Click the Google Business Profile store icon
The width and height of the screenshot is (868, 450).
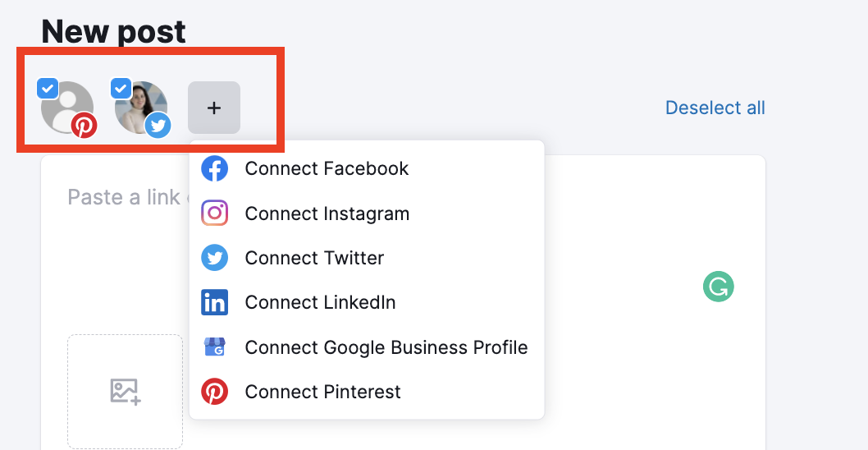(214, 347)
